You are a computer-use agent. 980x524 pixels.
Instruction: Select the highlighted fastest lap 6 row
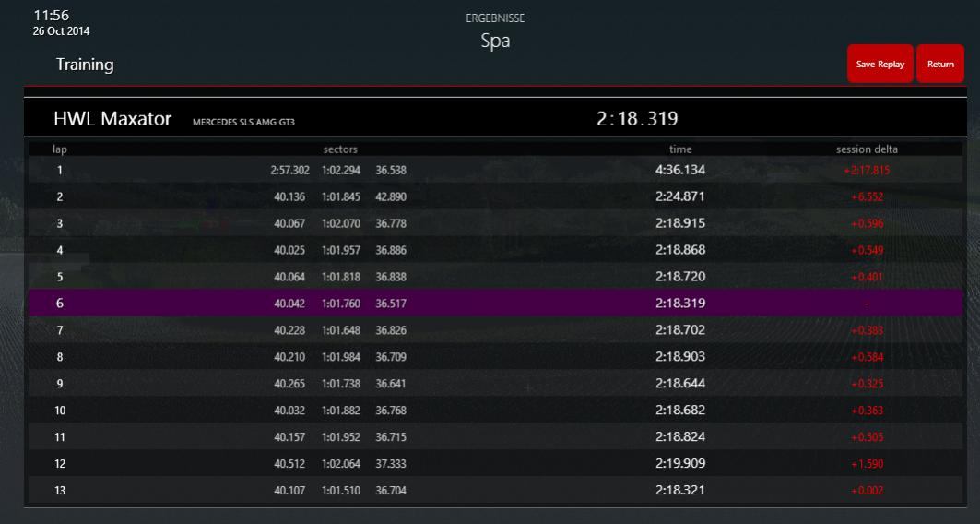495,303
